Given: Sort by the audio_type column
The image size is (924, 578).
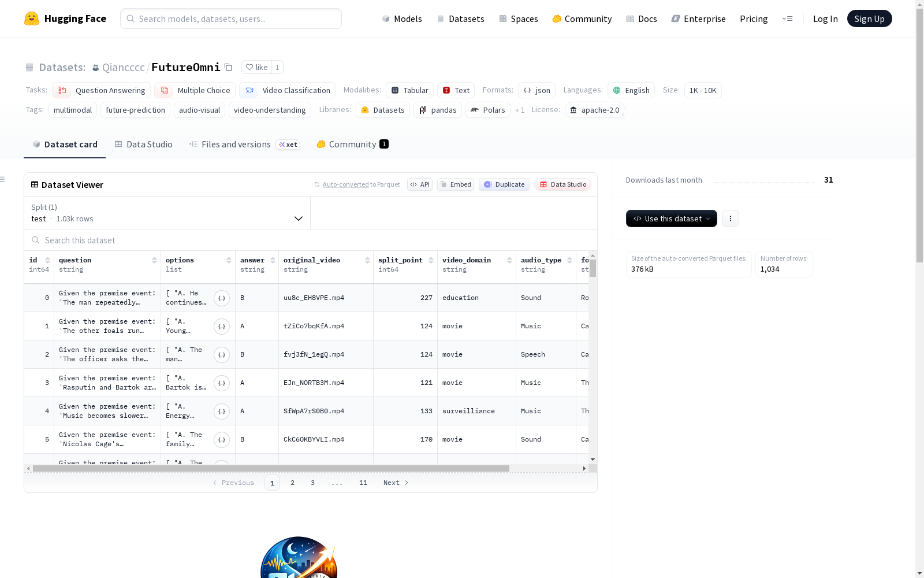Looking at the screenshot, I should [x=569, y=260].
